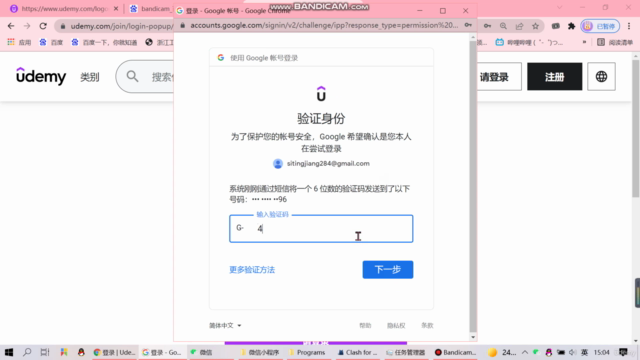
Task: Click 条款 terms link
Action: click(x=427, y=325)
